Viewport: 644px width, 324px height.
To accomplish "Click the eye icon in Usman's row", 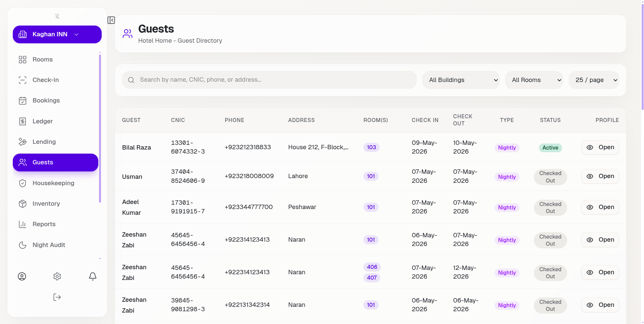I will [x=590, y=176].
